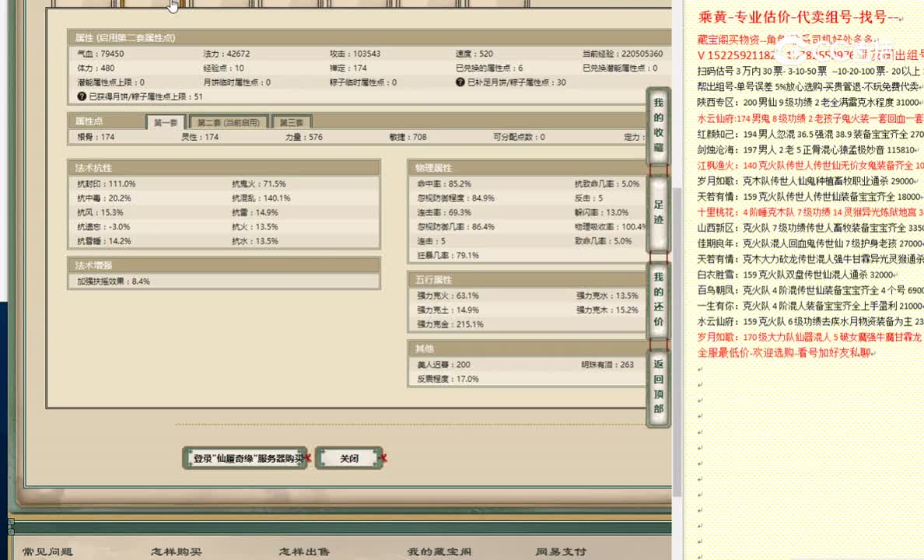Image resolution: width=924 pixels, height=560 pixels.
Task: Click 全服最低价-欢迎选购 line in the document
Action: [x=785, y=353]
